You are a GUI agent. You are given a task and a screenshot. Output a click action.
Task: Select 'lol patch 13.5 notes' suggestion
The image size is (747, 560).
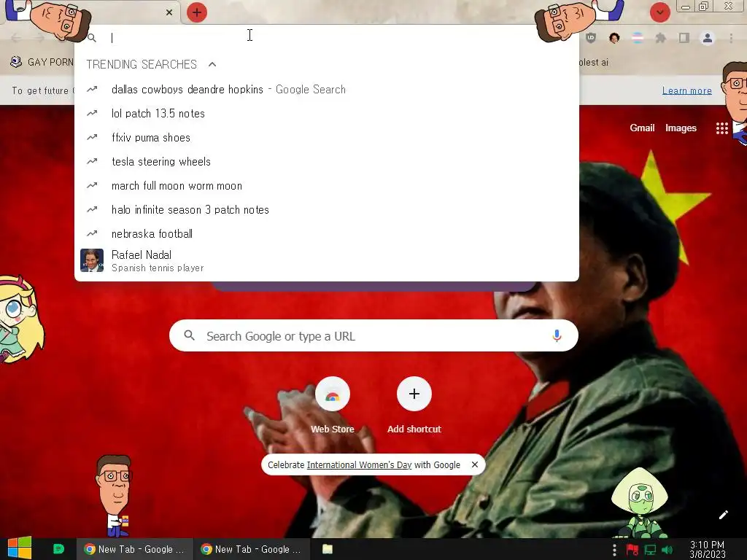click(327, 113)
